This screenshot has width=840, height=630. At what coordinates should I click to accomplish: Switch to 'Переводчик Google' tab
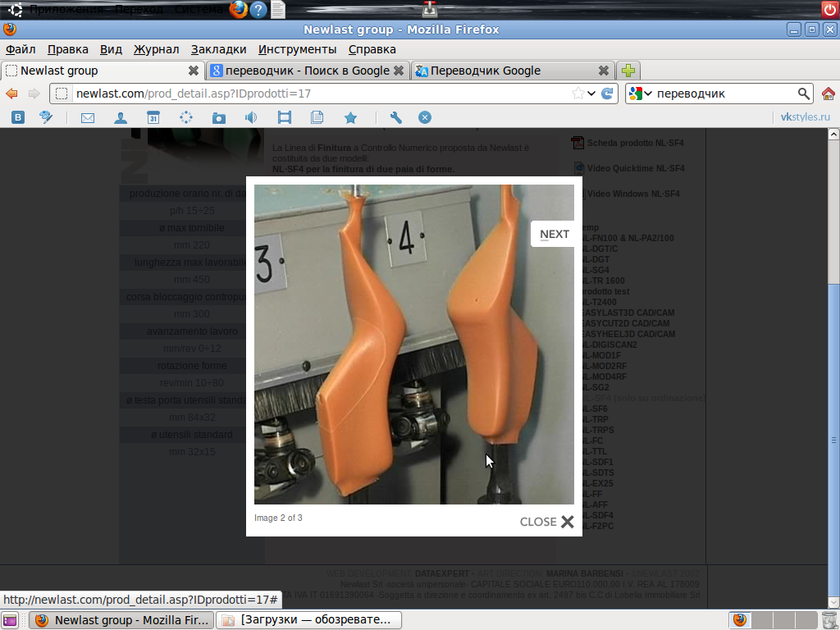[512, 71]
